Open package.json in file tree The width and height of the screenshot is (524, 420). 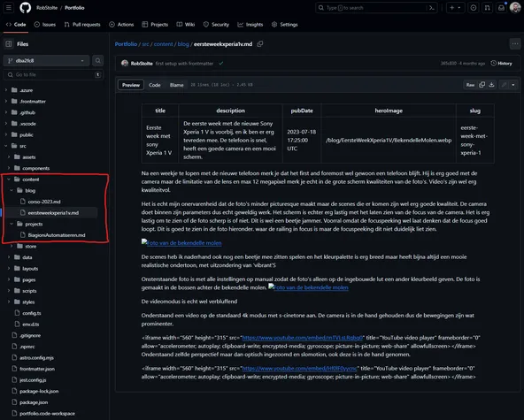tap(34, 402)
